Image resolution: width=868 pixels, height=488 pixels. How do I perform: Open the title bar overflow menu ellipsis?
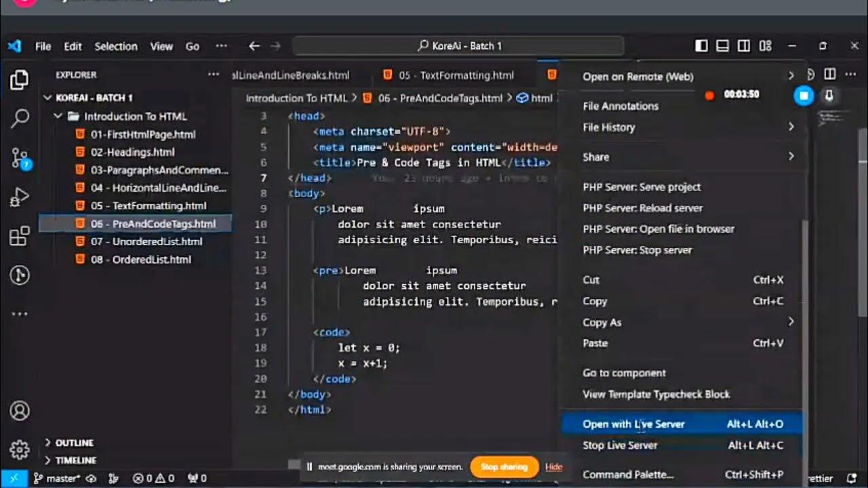(221, 46)
